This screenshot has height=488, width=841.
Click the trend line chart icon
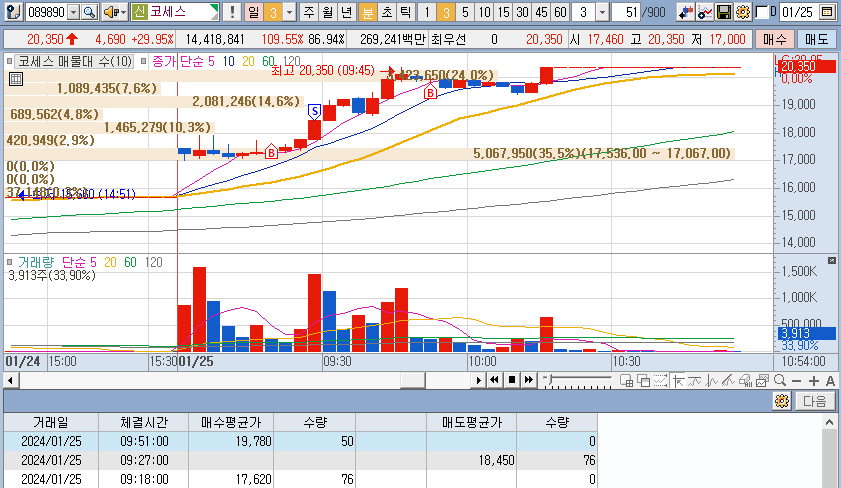click(x=695, y=381)
